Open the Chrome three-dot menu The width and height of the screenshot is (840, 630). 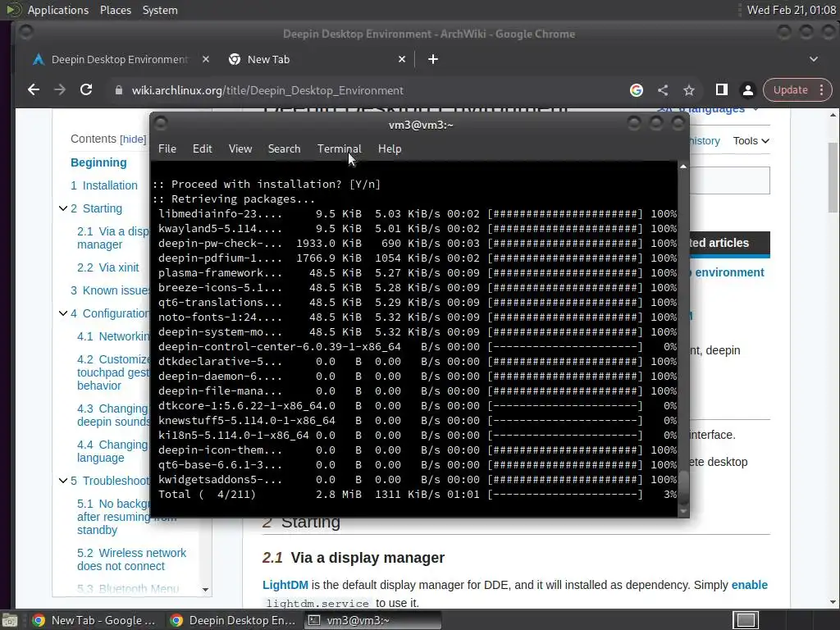(822, 90)
